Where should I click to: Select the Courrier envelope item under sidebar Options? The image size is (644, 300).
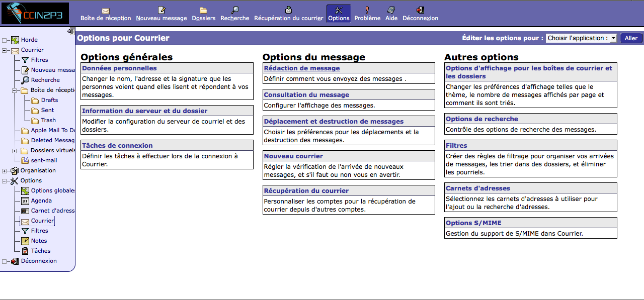(x=42, y=221)
